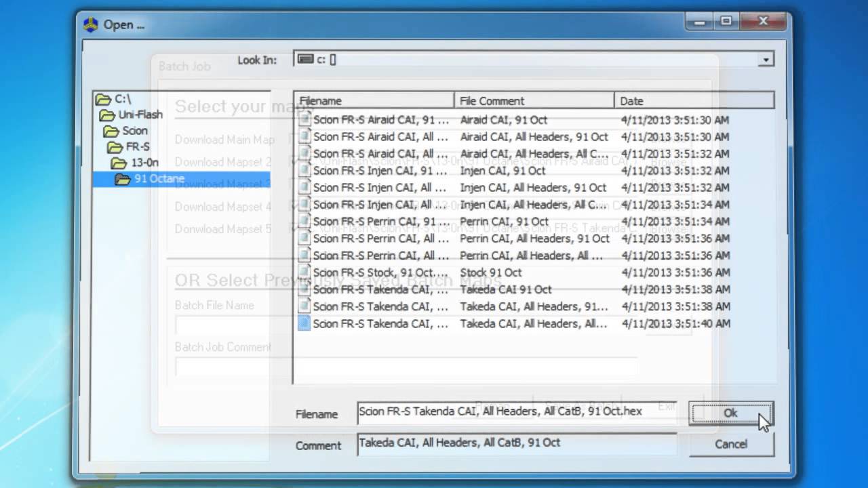Image resolution: width=868 pixels, height=488 pixels.
Task: Pick the file icon for Injen CAI, 91 Oct
Action: coord(304,171)
